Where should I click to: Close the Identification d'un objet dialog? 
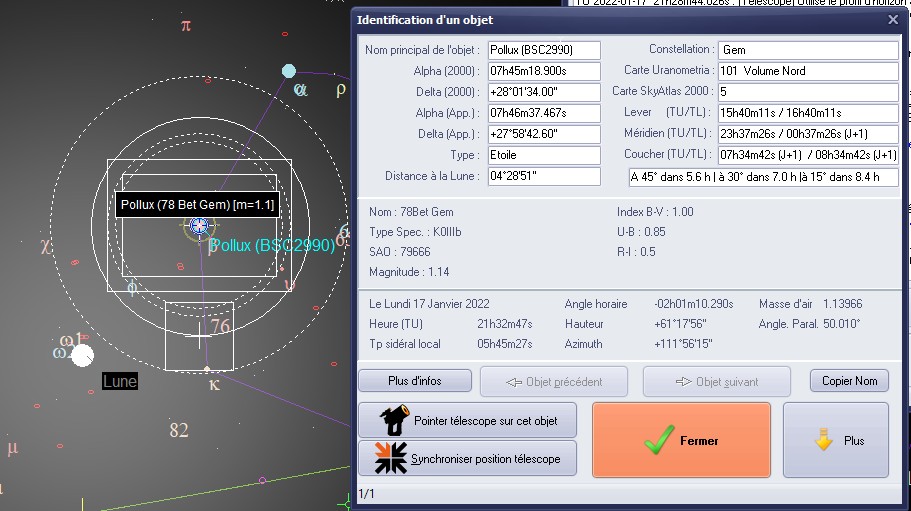893,20
